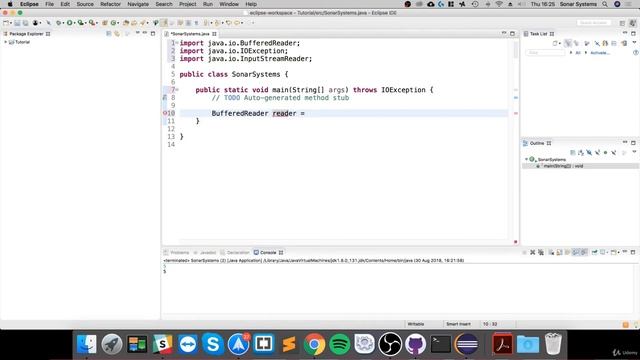Toggle Scroll Lock in Console toolbar
Screen dimensions: 640x360
[559, 252]
